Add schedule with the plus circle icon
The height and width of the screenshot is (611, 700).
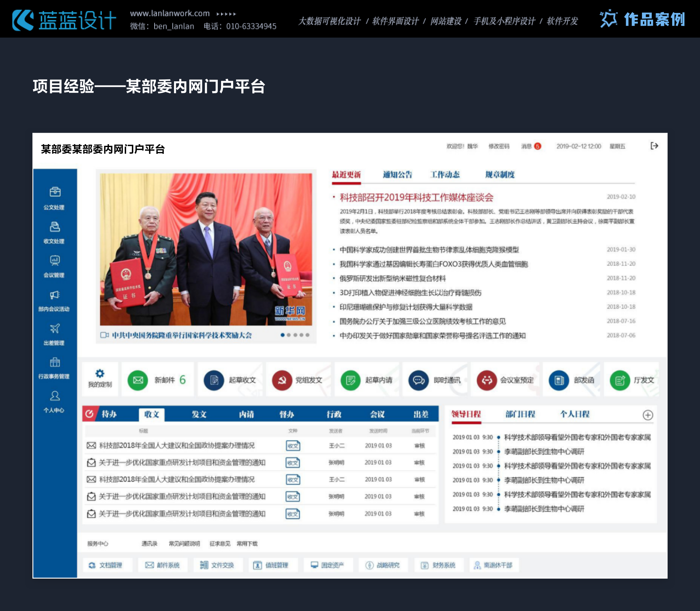click(647, 415)
